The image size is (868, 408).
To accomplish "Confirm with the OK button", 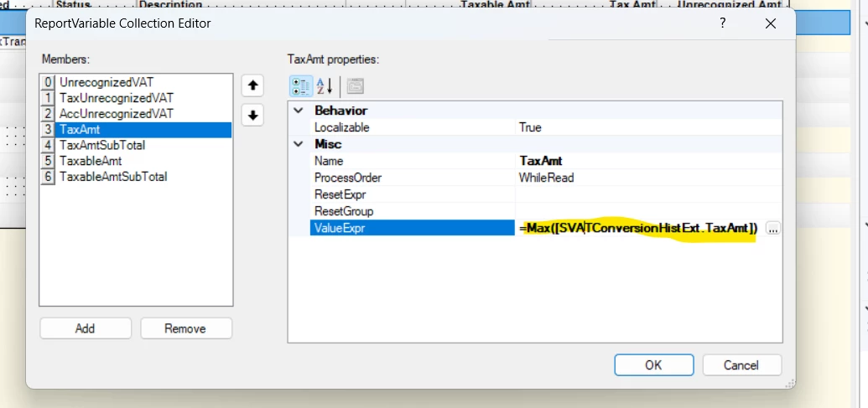I will tap(654, 365).
